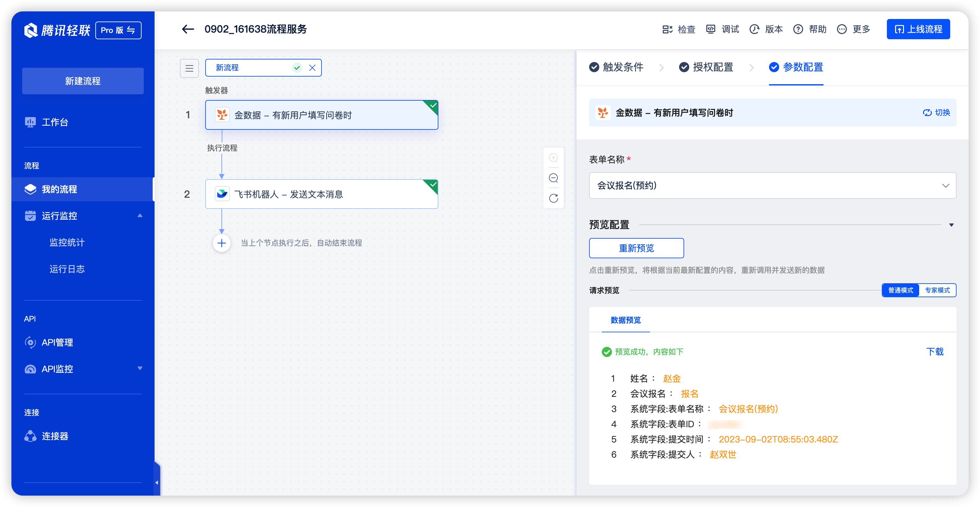The height and width of the screenshot is (507, 980).
Task: Click the 飞书 icon in node 2
Action: [x=222, y=194]
